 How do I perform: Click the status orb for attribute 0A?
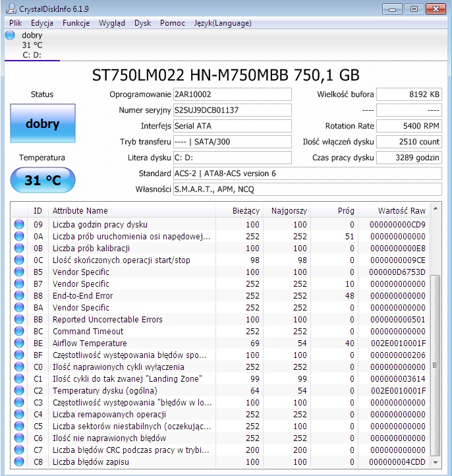coord(19,236)
